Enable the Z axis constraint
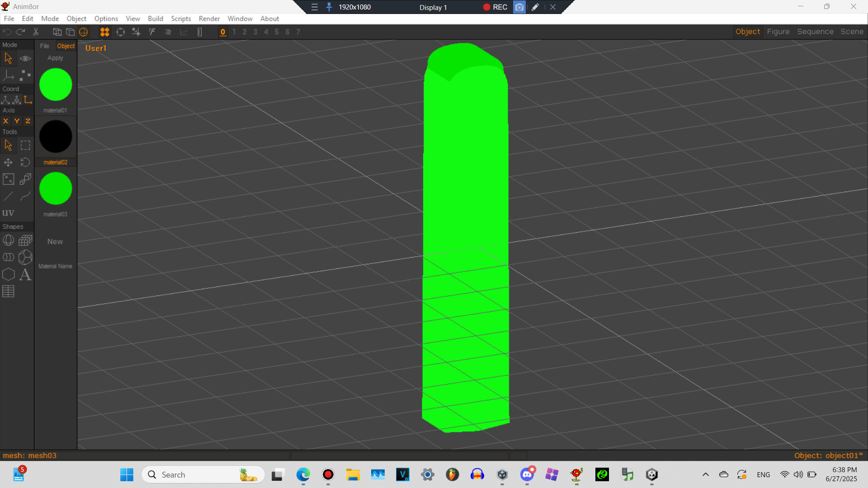The width and height of the screenshot is (868, 488). 28,121
